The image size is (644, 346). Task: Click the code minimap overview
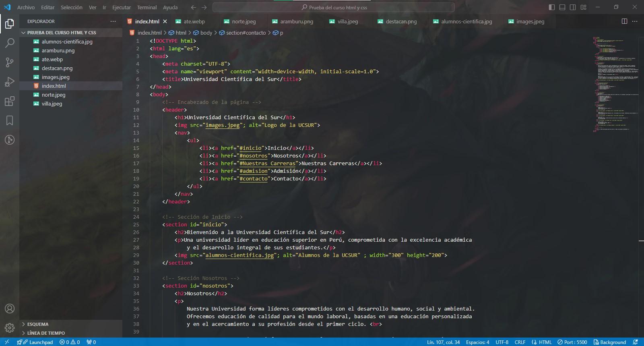(615, 85)
